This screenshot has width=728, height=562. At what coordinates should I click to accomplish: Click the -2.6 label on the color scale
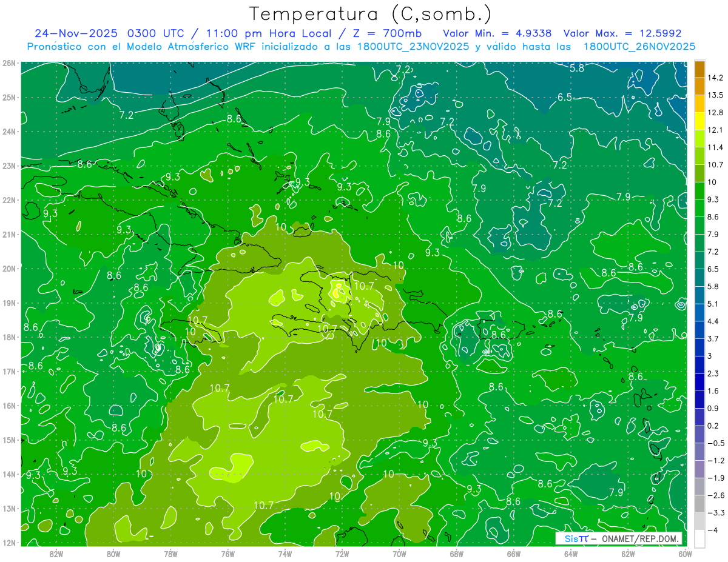tap(716, 495)
